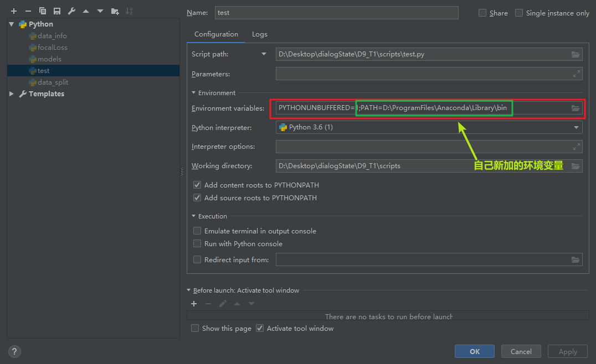Sort configurations alphabetically

pos(129,12)
